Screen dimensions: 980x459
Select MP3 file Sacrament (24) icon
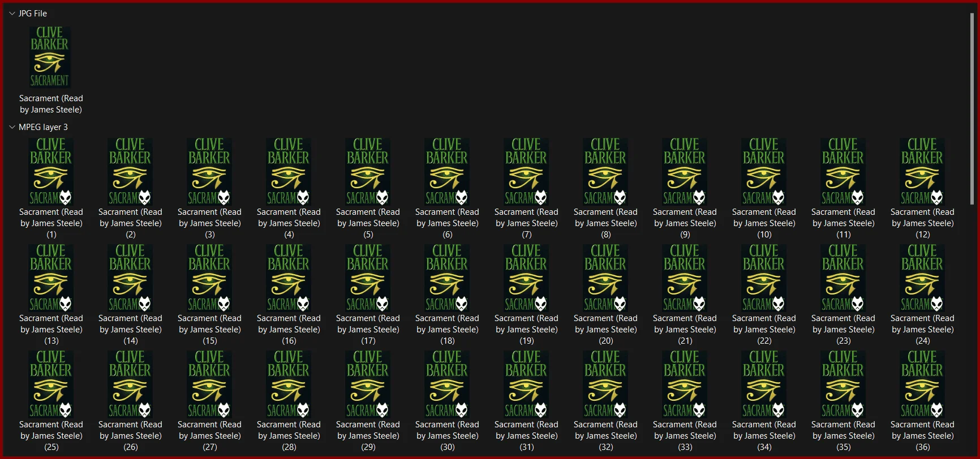tap(922, 278)
